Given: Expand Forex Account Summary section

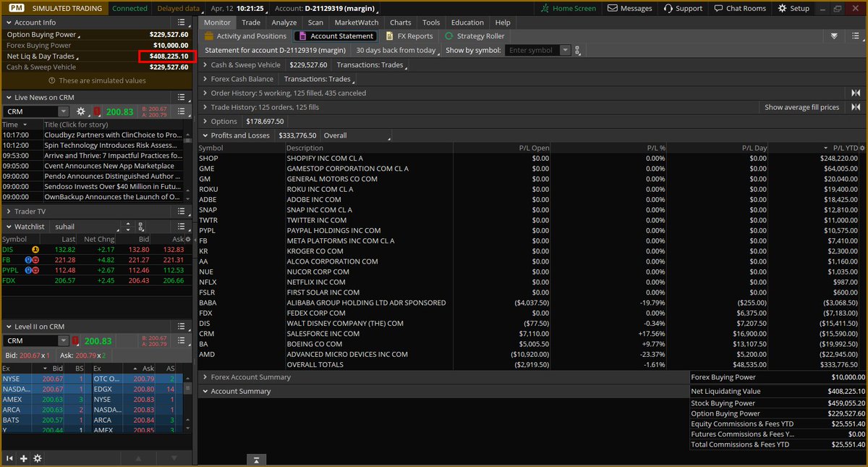Looking at the screenshot, I should 205,377.
